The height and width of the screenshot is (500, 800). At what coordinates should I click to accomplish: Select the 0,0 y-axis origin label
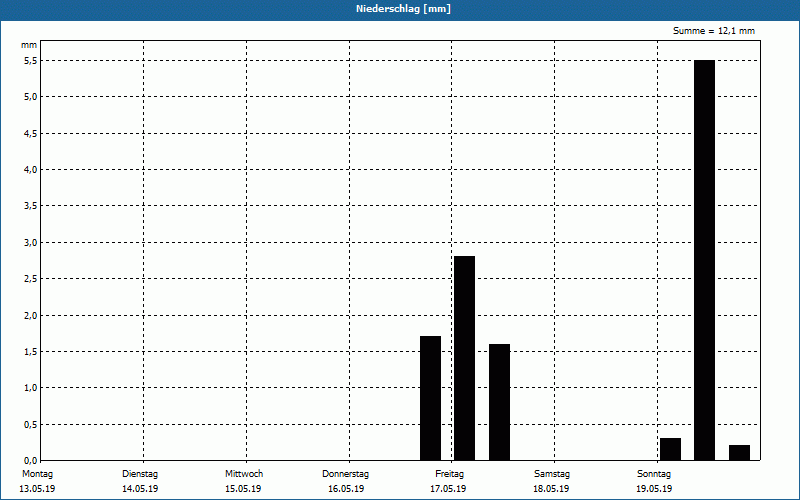coord(31,461)
